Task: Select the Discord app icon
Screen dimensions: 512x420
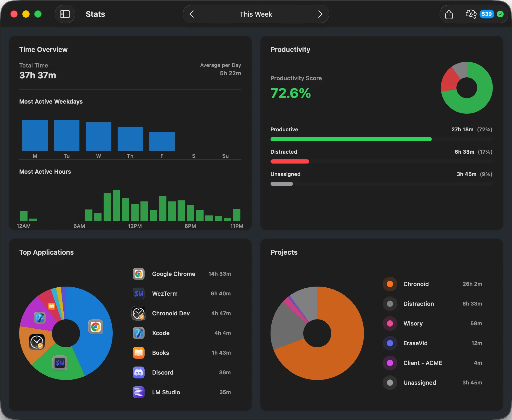Action: [x=139, y=372]
